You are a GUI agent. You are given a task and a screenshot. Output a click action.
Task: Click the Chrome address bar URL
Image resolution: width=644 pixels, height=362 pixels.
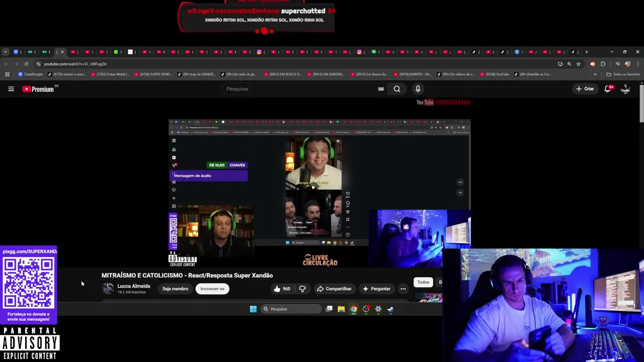pos(75,64)
